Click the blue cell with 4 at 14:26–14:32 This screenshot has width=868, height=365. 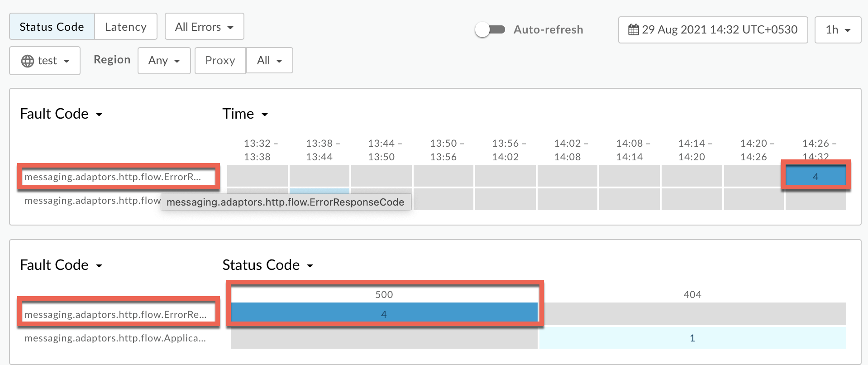point(815,177)
